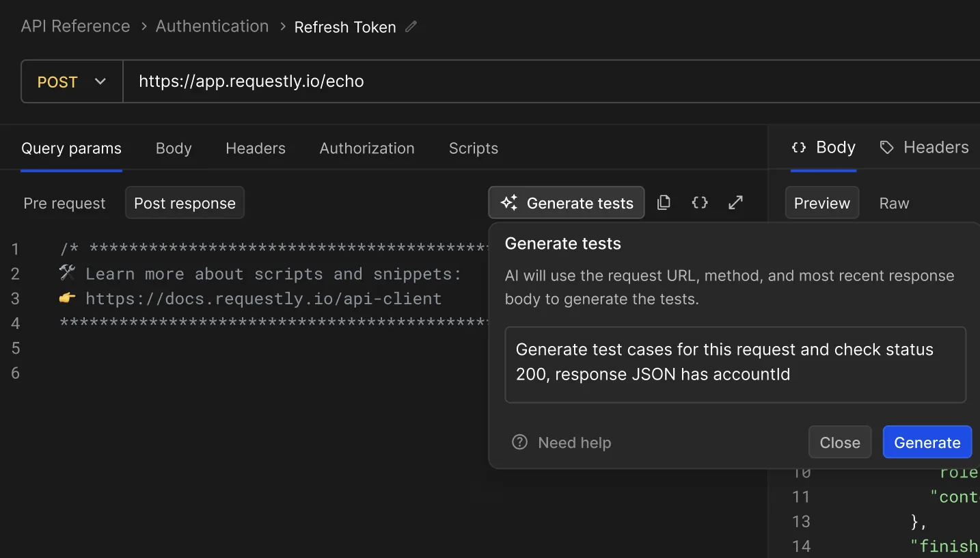
Task: Switch to the Scripts tab
Action: (473, 148)
